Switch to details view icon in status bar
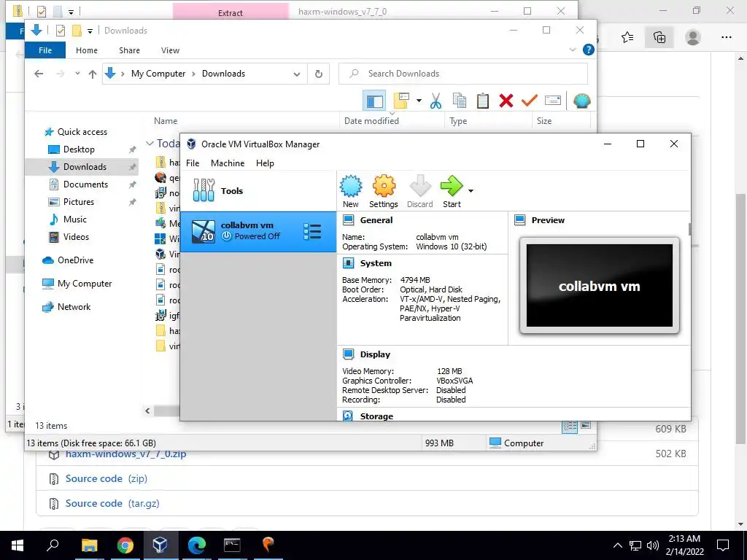 pyautogui.click(x=570, y=426)
